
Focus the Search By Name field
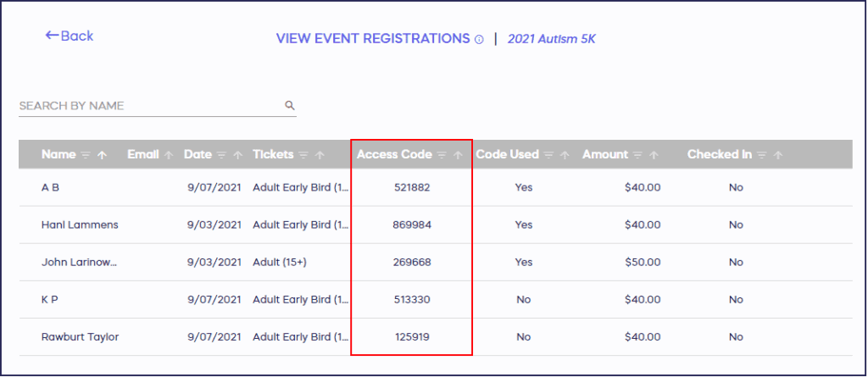pos(148,106)
